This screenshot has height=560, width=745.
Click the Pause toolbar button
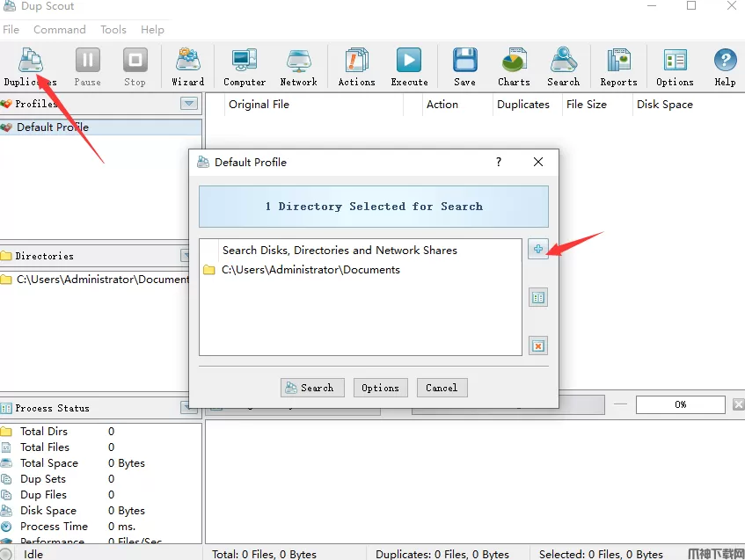pyautogui.click(x=87, y=67)
